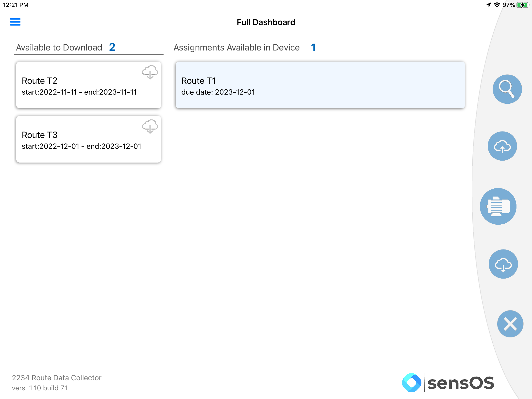The image size is (532, 399).
Task: Click the Route T1 due date text
Action: [x=218, y=92]
